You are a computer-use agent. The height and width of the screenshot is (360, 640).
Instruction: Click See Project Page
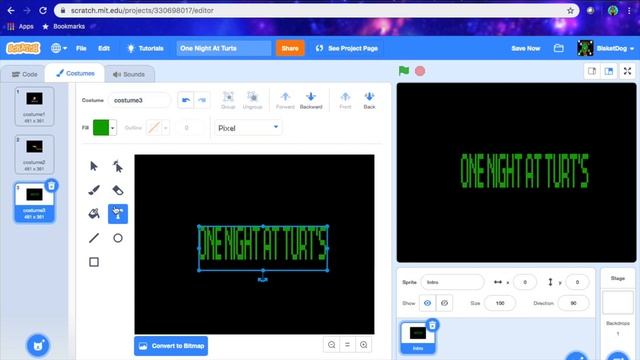click(347, 48)
